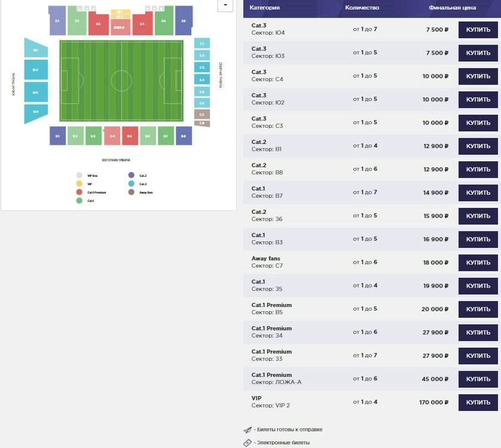501x448 pixels.
Task: Buy the Cat.3 ticket in sector Ю4
Action: (x=478, y=30)
